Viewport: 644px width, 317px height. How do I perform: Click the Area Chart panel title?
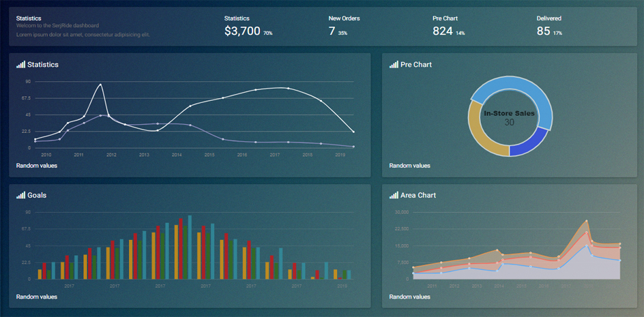[418, 195]
